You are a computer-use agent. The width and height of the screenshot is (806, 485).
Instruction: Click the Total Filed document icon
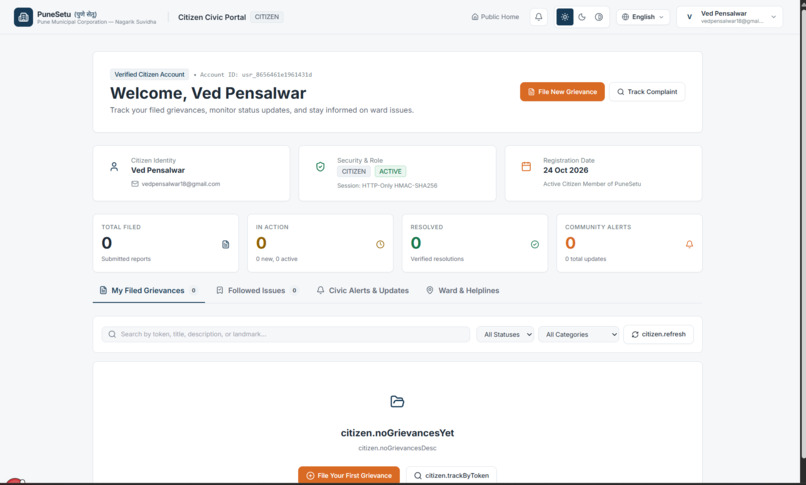(x=225, y=245)
